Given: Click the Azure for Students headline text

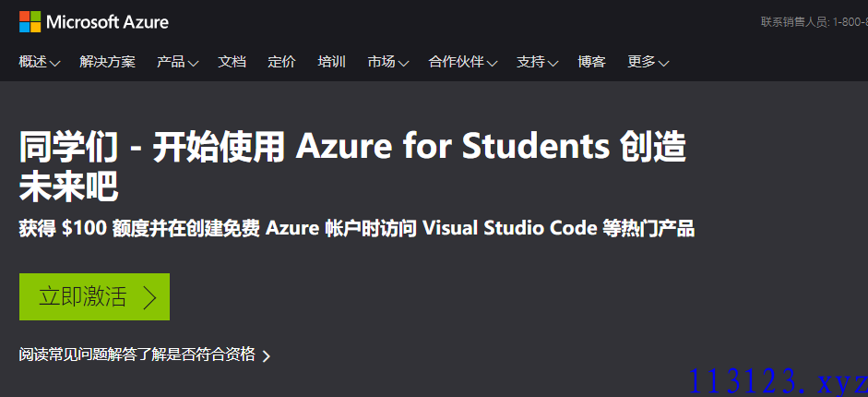Looking at the screenshot, I should (352, 166).
